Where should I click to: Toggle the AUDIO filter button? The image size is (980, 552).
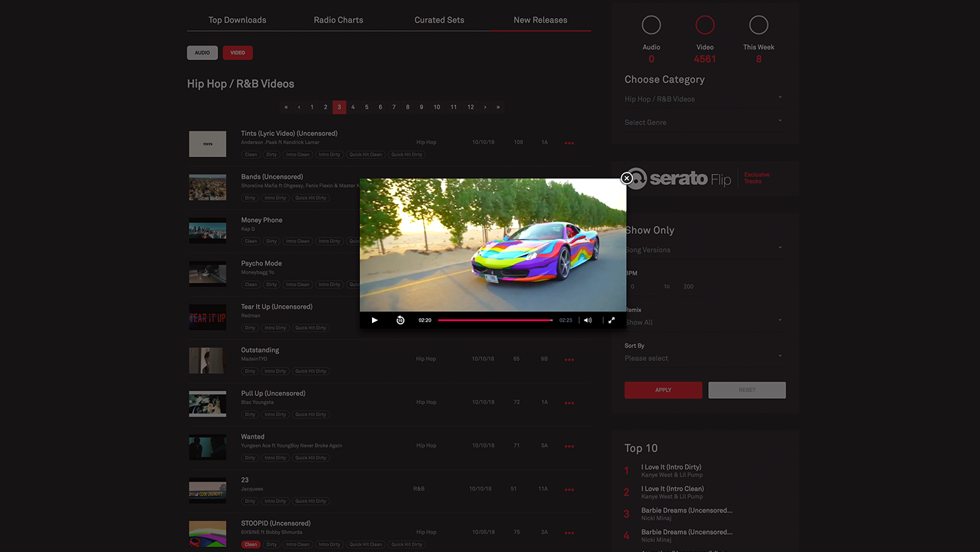tap(202, 52)
